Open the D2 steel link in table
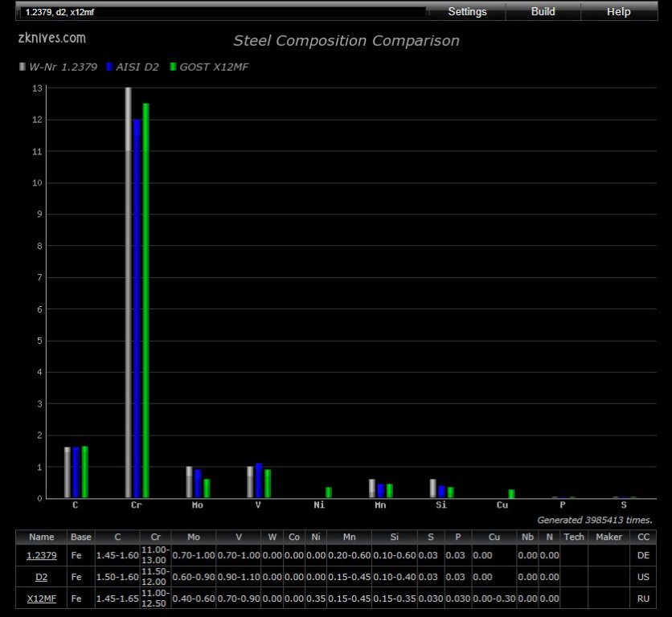The height and width of the screenshot is (617, 672). pos(42,577)
